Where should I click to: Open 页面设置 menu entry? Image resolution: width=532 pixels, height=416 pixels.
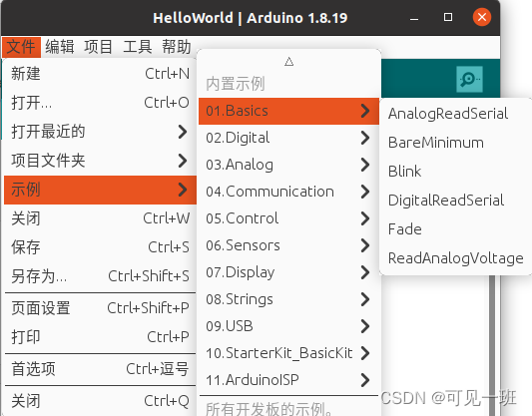click(x=100, y=308)
